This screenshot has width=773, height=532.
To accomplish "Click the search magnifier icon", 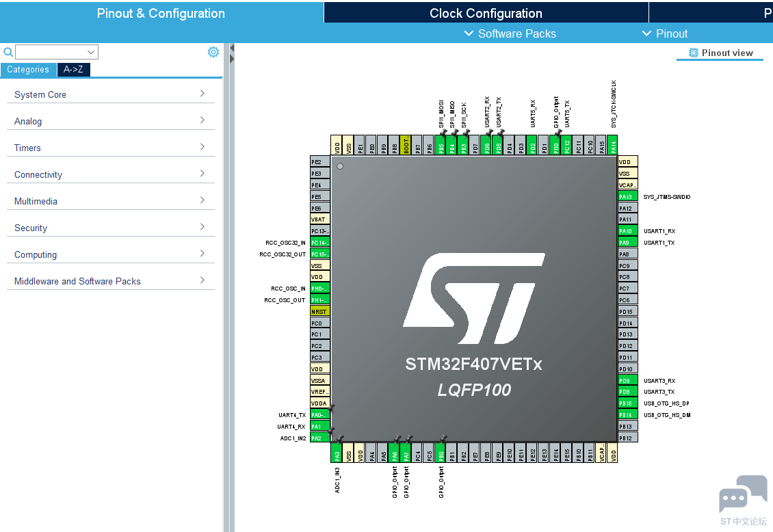I will [x=8, y=52].
